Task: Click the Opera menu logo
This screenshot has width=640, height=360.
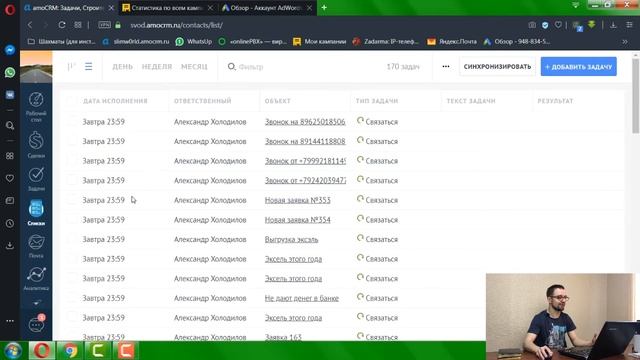Action: coord(10,9)
